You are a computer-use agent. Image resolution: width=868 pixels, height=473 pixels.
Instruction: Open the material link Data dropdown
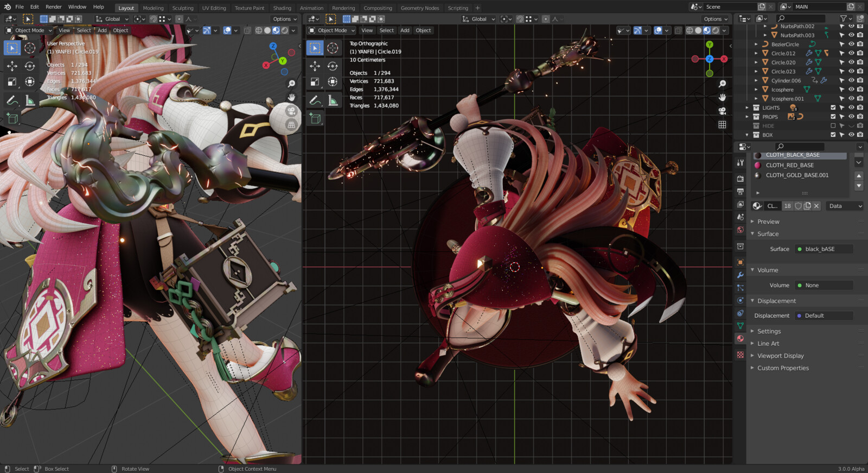coord(845,206)
